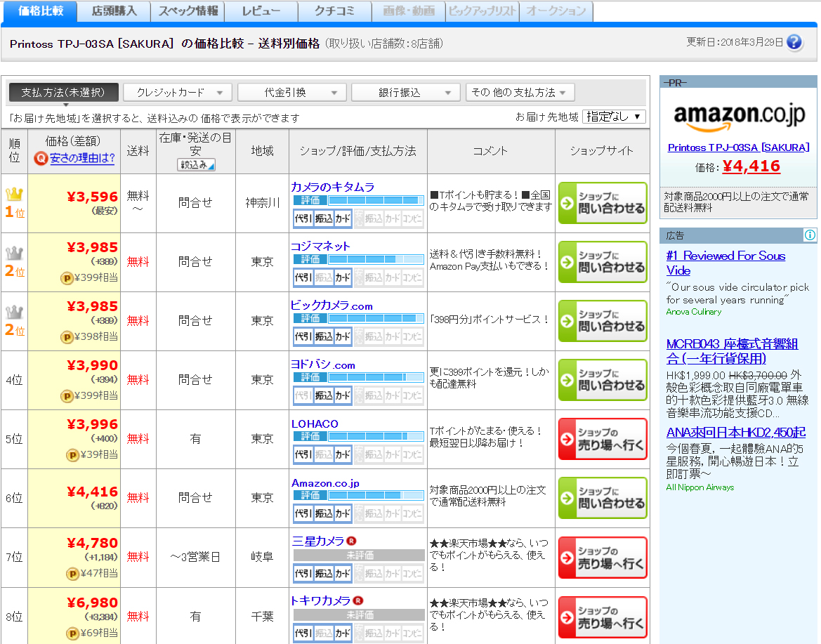
Task: Click the Q icon beside 安さの理由は?
Action: (x=40, y=158)
